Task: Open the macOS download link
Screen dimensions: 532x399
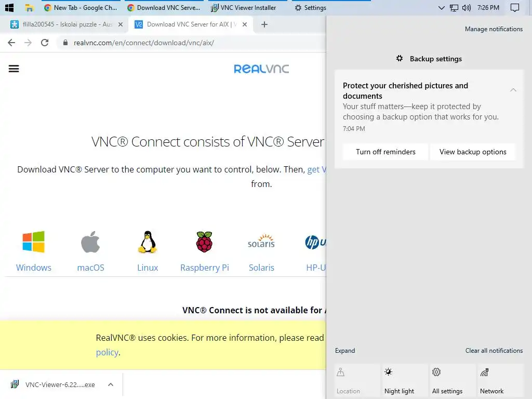Action: pyautogui.click(x=90, y=268)
